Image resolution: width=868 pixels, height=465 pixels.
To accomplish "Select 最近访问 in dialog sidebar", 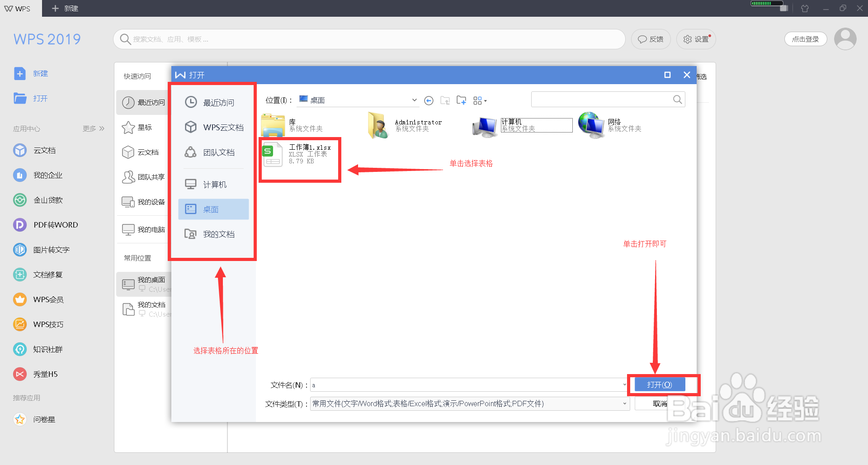I will click(213, 103).
